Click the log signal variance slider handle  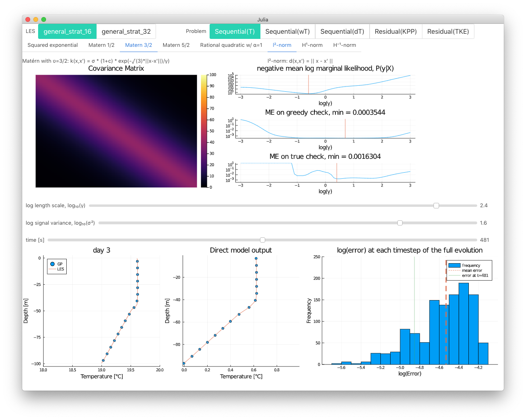point(400,223)
